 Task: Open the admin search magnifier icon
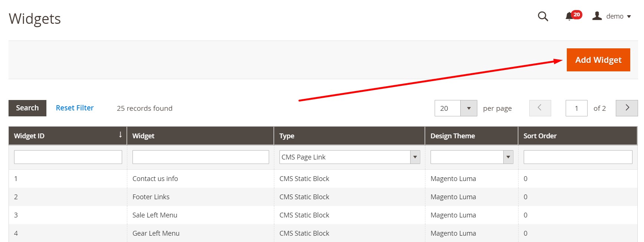(543, 16)
